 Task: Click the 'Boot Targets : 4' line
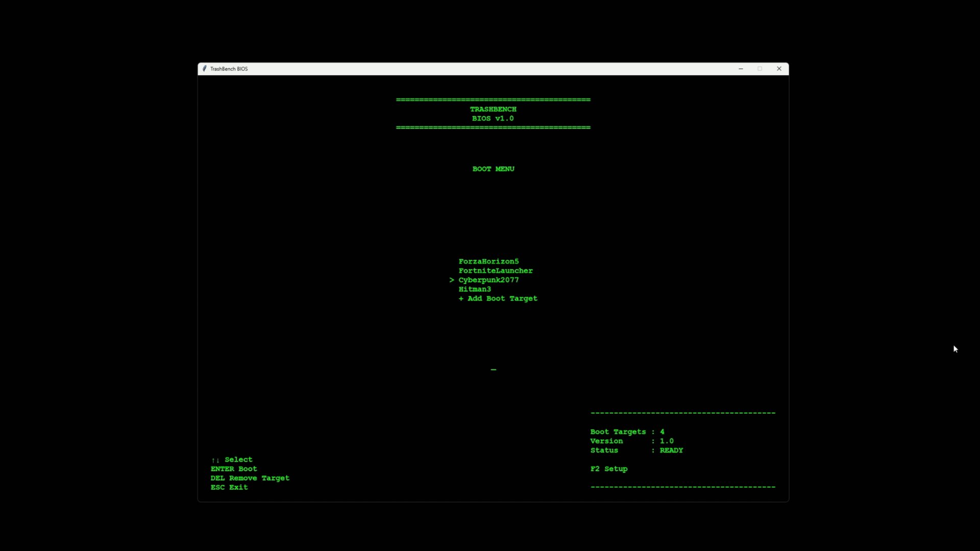click(x=627, y=432)
